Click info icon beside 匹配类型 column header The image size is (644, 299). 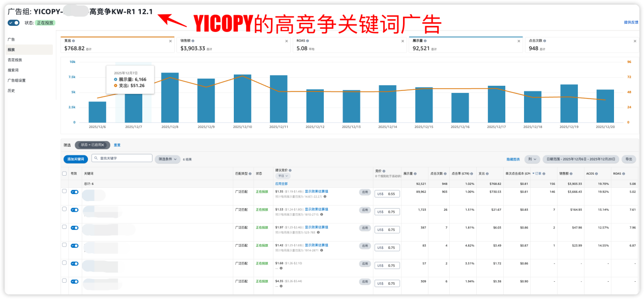(x=250, y=174)
